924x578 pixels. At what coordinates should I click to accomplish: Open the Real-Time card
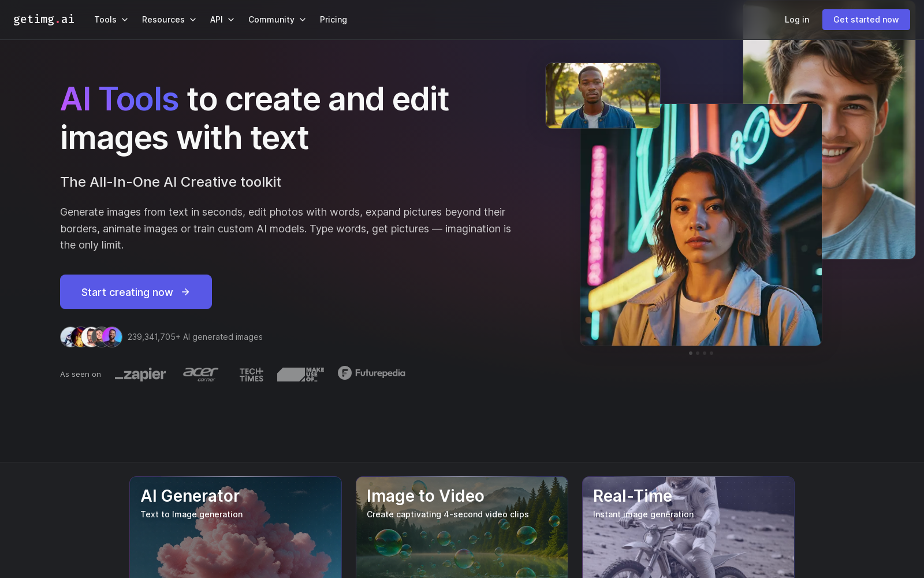688,527
